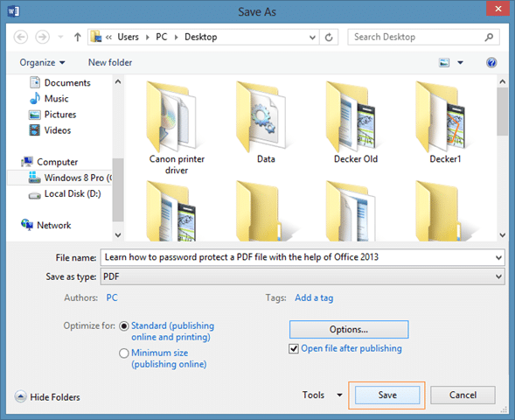Click the Cancel button
The image size is (515, 420).
(463, 395)
